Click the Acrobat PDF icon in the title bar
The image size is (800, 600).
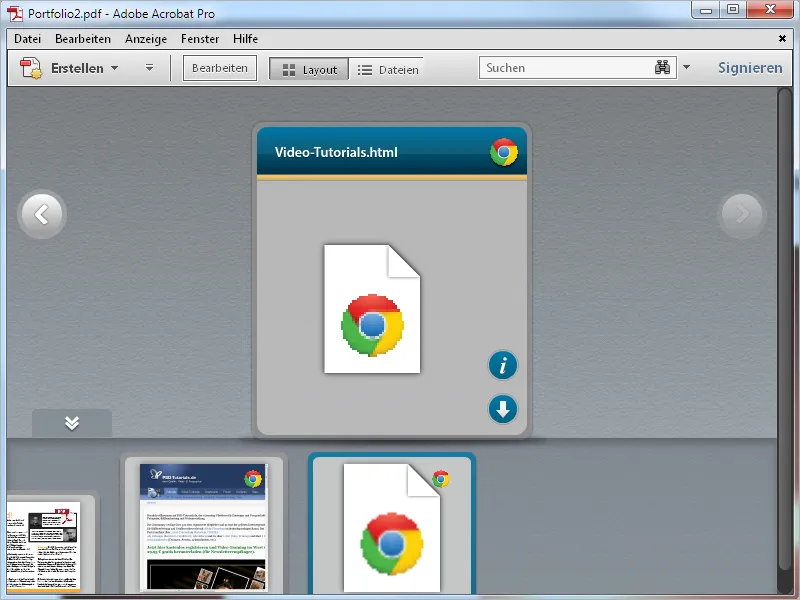coord(15,14)
